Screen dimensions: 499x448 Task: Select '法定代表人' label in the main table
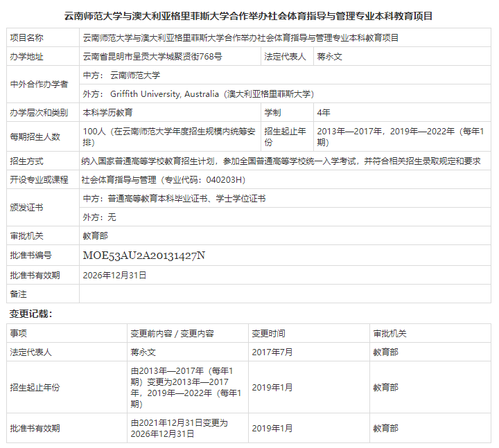coord(285,57)
